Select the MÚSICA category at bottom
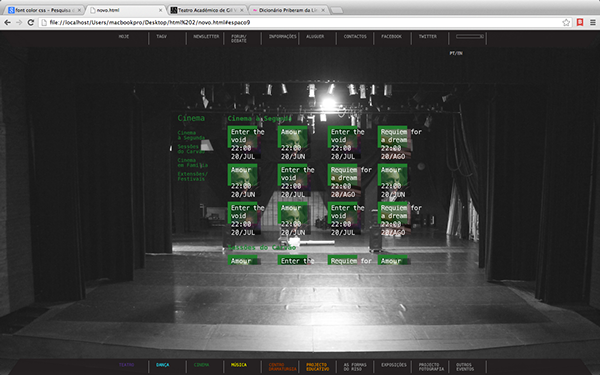 point(239,365)
